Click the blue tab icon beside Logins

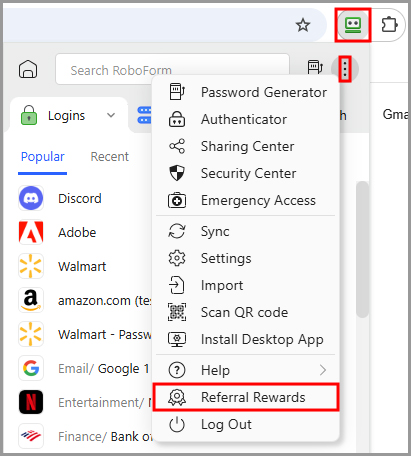[144, 115]
